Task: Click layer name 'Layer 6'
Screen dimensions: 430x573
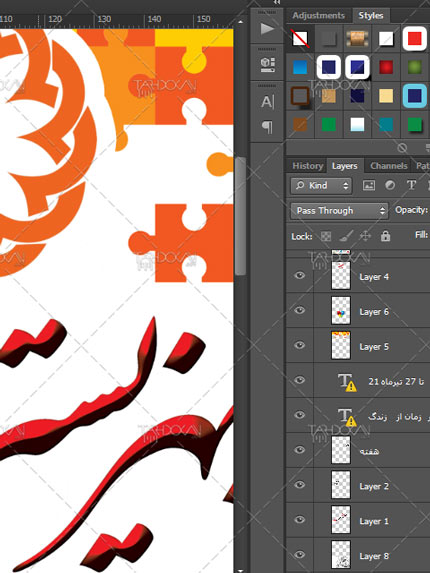Action: (374, 312)
